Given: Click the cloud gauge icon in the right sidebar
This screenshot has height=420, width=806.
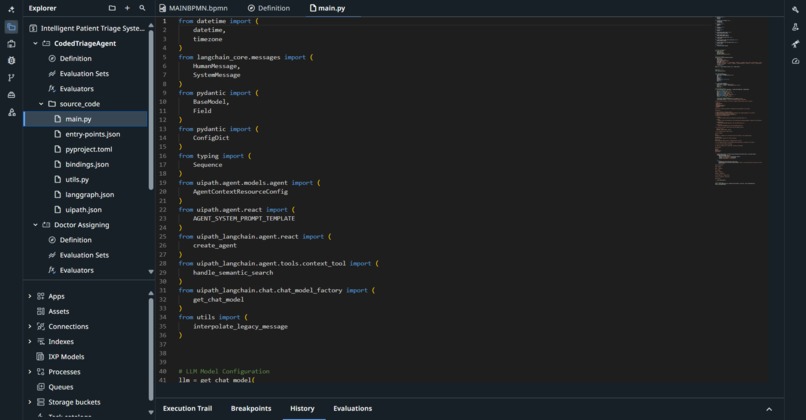Looking at the screenshot, I should 796,61.
